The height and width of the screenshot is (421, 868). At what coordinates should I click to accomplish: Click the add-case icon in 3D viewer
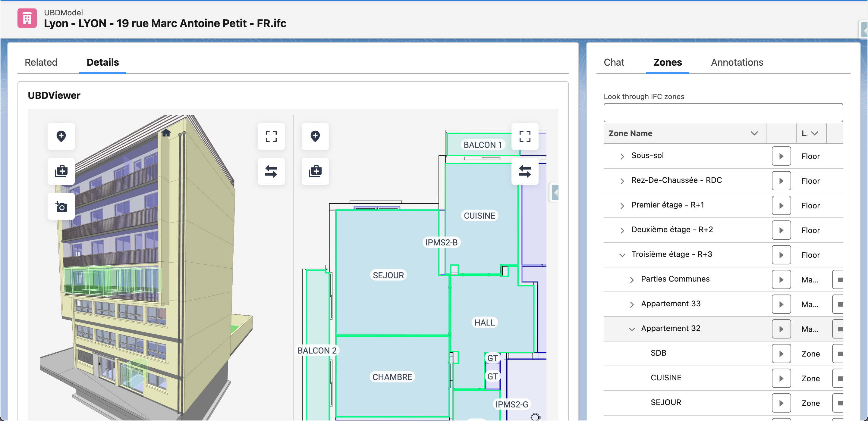pyautogui.click(x=61, y=171)
